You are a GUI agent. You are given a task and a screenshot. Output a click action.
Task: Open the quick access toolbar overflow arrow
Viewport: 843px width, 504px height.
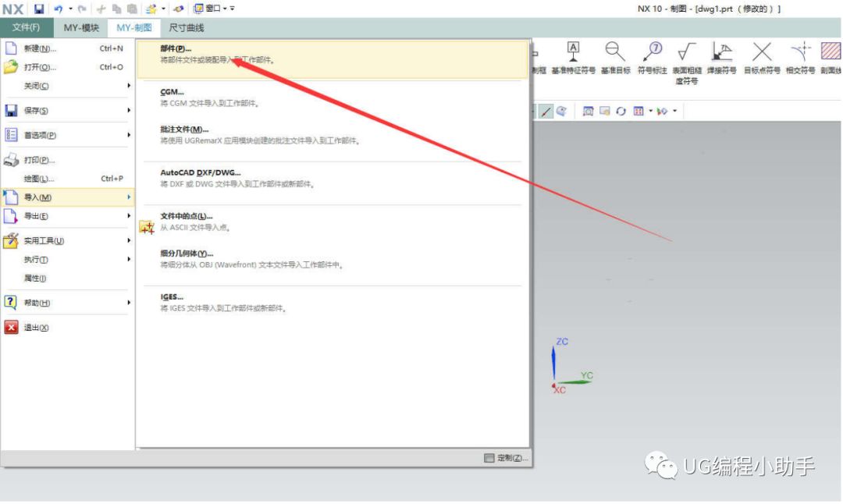tap(233, 9)
